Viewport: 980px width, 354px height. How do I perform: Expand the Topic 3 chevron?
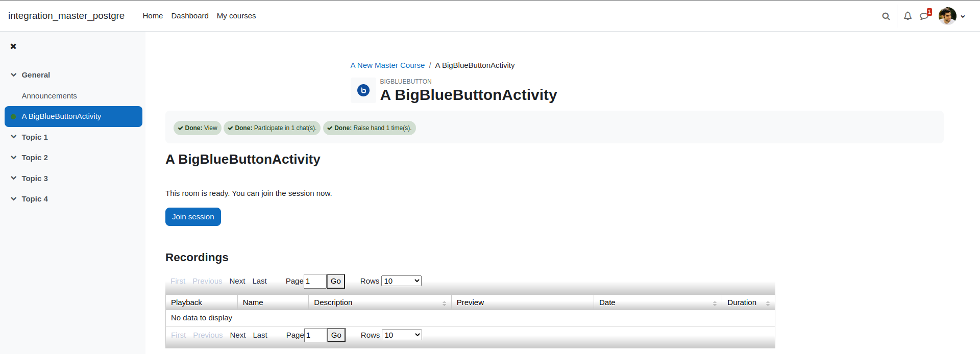click(14, 179)
